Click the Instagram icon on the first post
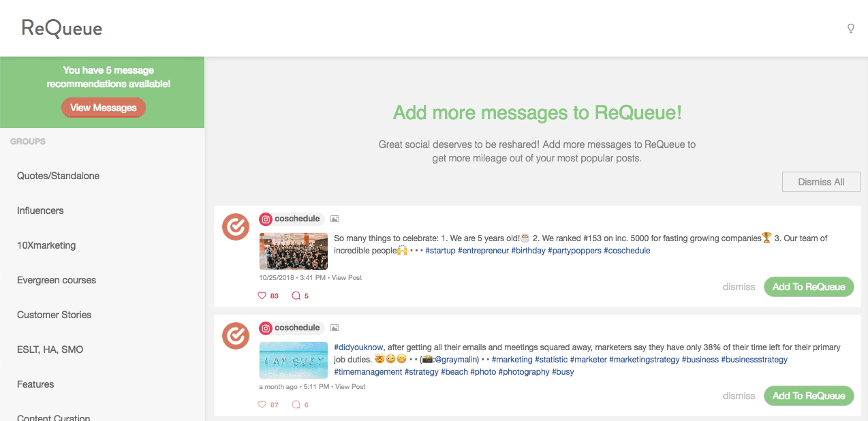Viewport: 868px width, 421px height. coord(266,219)
